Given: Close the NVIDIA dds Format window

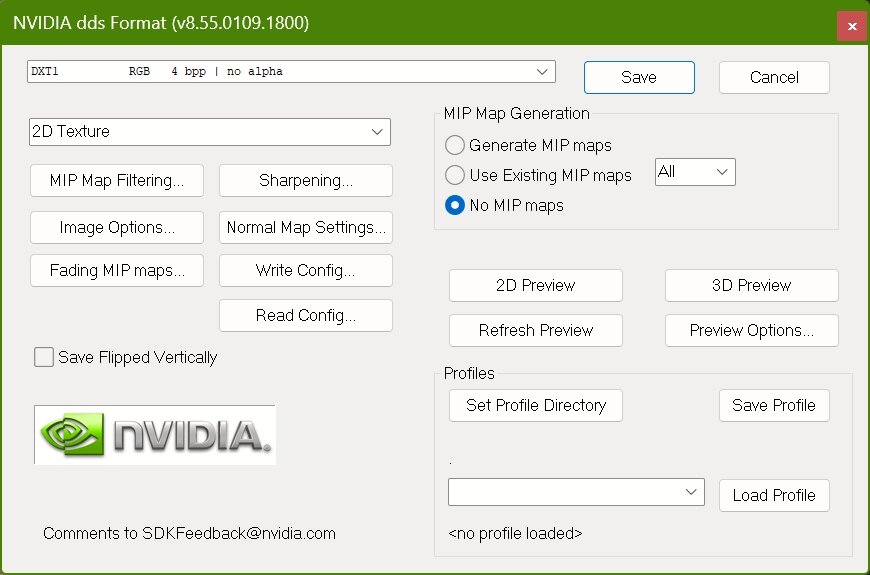Looking at the screenshot, I should click(852, 26).
